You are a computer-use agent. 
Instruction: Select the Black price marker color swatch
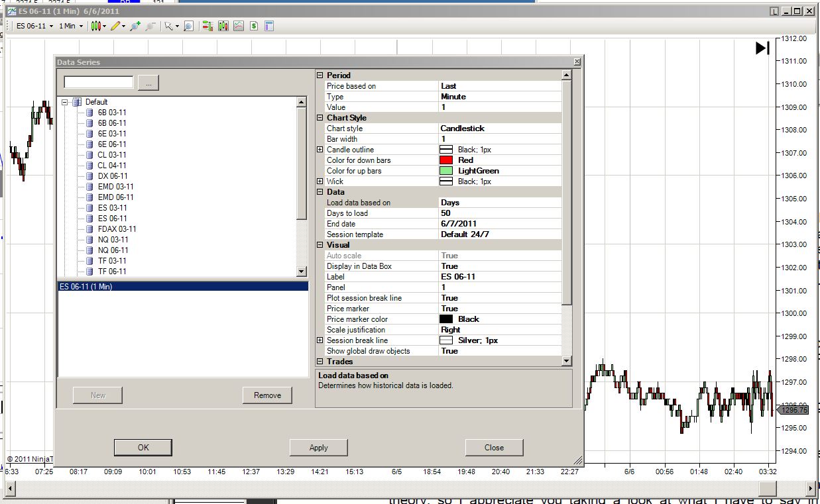click(x=446, y=319)
